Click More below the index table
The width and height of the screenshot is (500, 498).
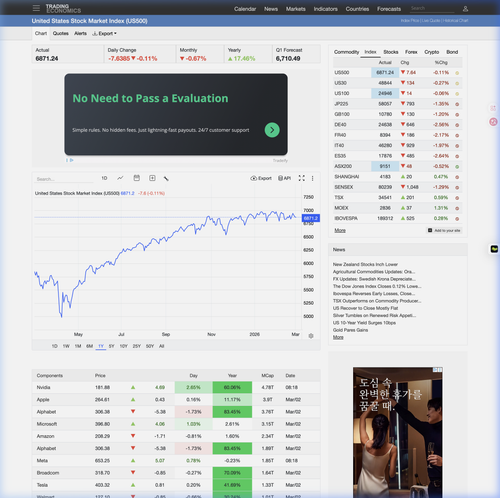tap(340, 230)
